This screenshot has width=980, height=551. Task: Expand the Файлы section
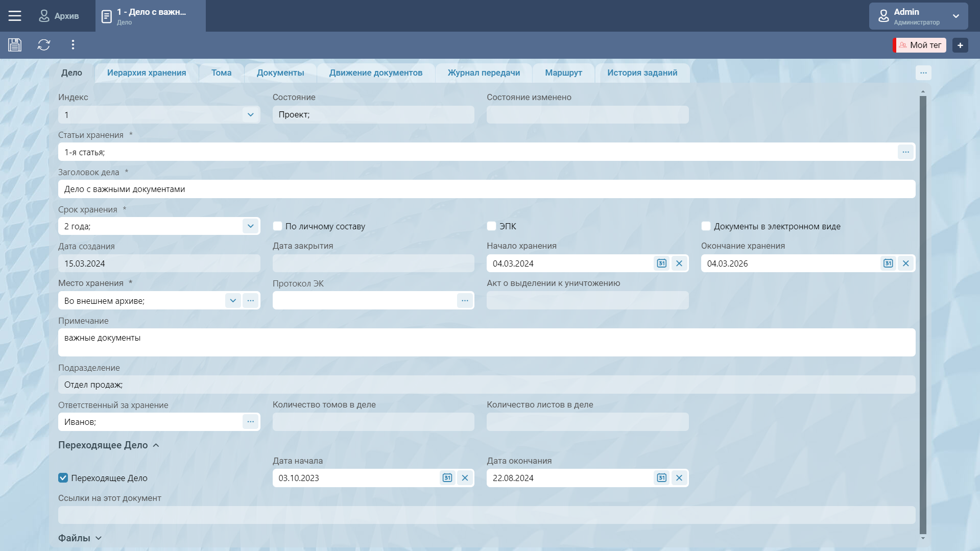(80, 538)
